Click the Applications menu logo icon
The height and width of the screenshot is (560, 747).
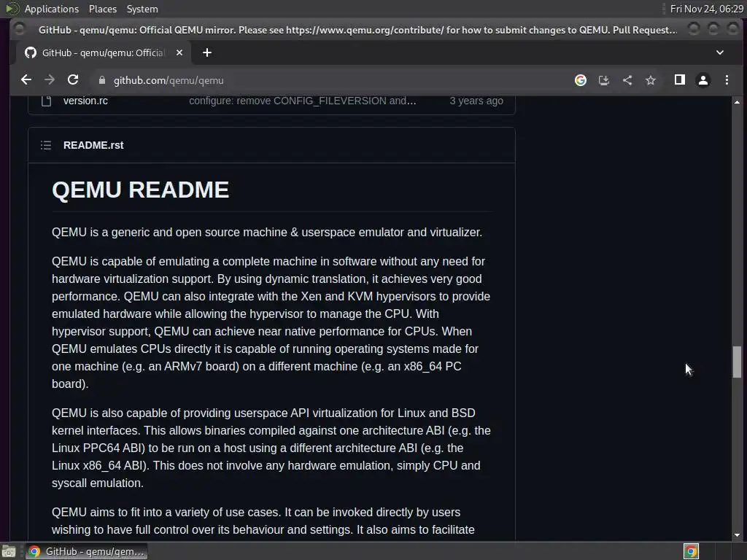coord(12,9)
